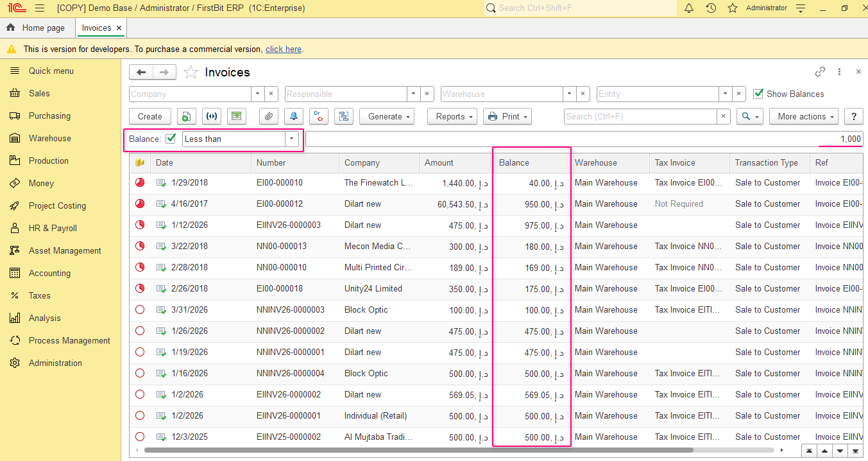Open the Generate dropdown menu
The width and height of the screenshot is (868, 461).
387,116
